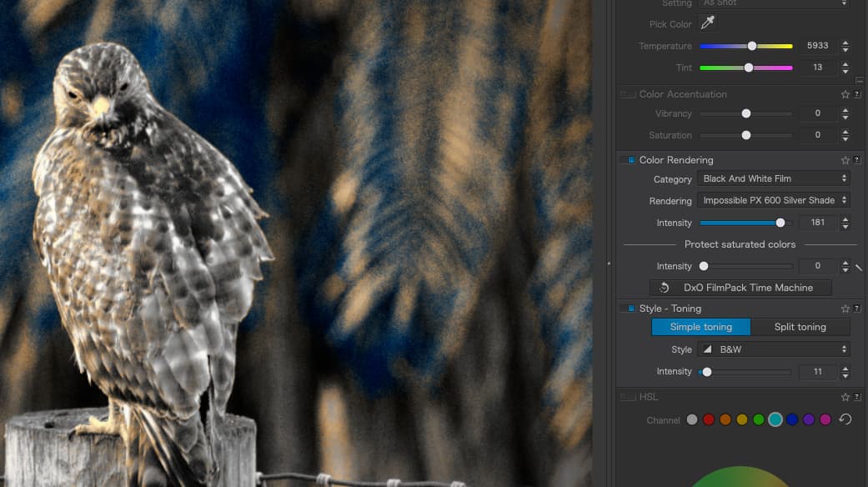This screenshot has width=868, height=487.
Task: Expand the toning Style B&W dropdown
Action: 775,349
